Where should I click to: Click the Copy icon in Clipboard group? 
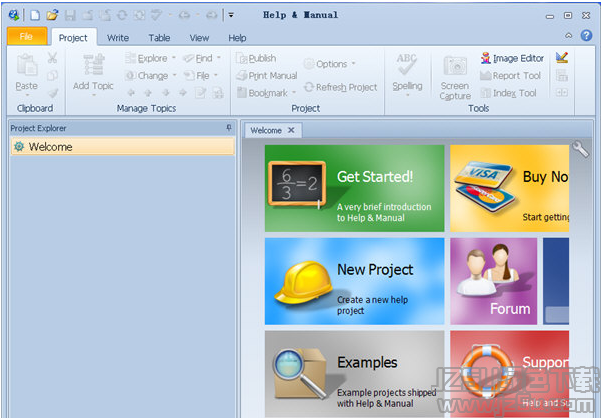pyautogui.click(x=53, y=75)
